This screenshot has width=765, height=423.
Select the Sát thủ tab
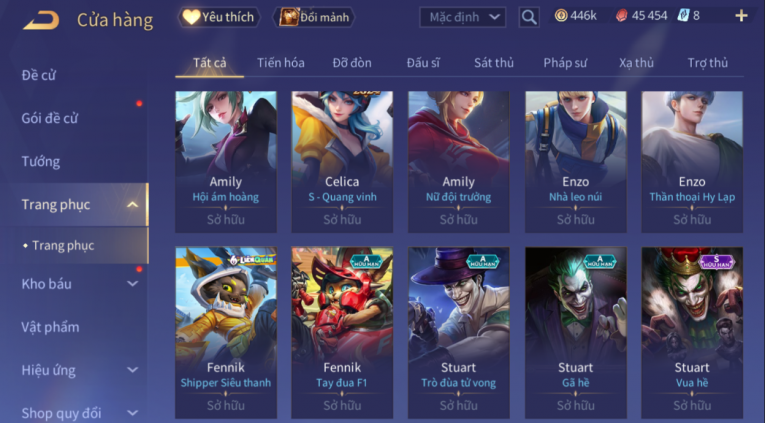coord(494,63)
